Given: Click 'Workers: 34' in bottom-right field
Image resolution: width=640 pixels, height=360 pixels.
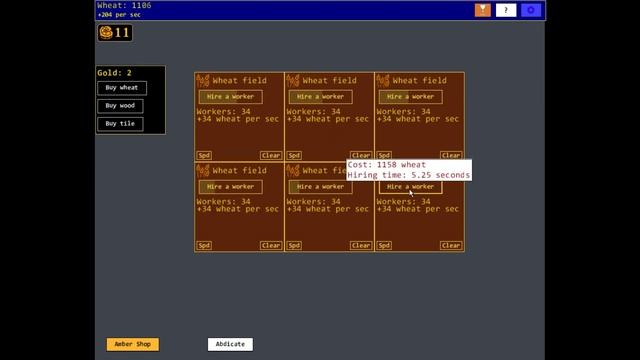Looking at the screenshot, I should tap(403, 201).
